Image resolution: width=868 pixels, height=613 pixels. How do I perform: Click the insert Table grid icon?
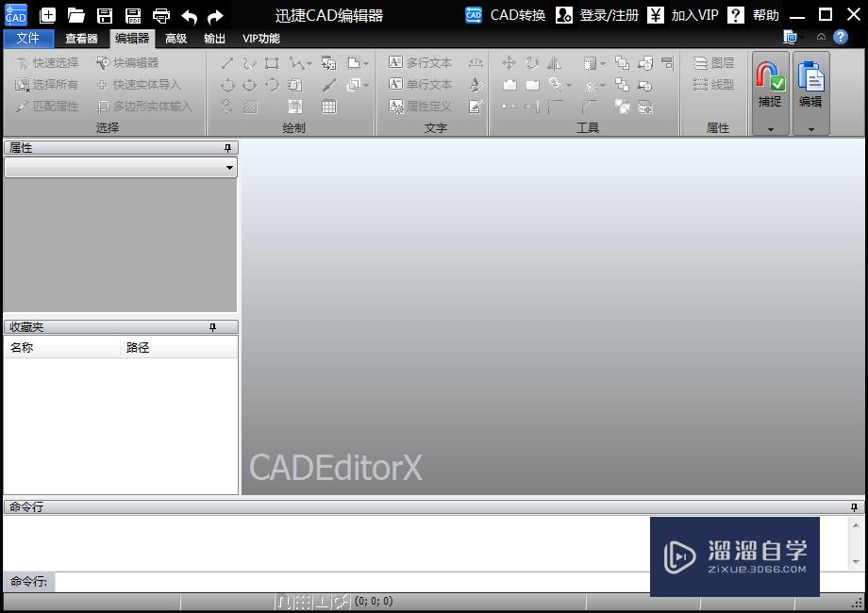327,107
